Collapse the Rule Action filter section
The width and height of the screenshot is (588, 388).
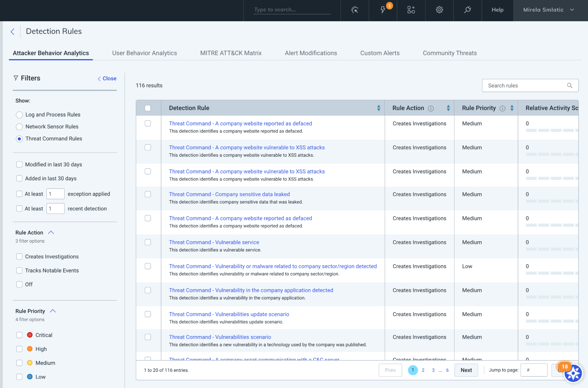51,232
